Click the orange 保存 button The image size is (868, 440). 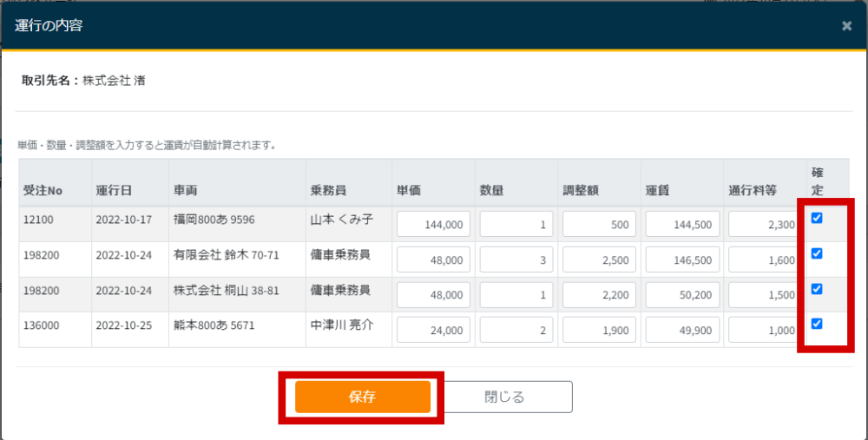(x=362, y=397)
